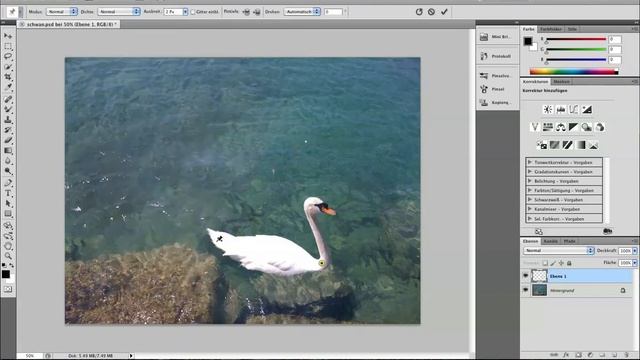Open the Dichte dropdown
Viewport: 640px width, 360px height.
tap(118, 12)
